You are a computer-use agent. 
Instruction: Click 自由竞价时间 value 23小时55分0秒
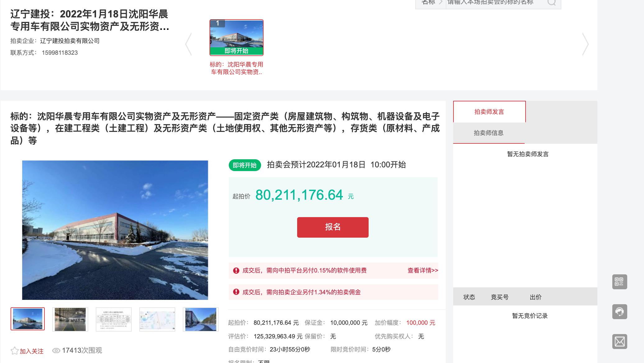(290, 349)
